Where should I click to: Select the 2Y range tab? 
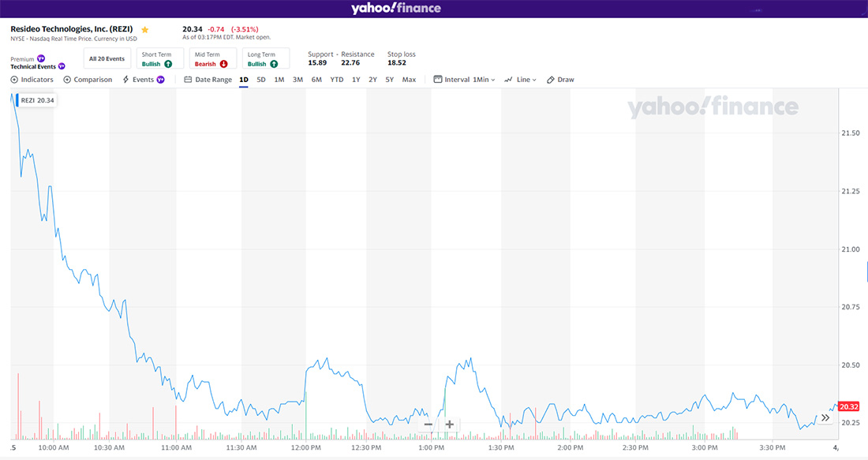[x=372, y=80]
